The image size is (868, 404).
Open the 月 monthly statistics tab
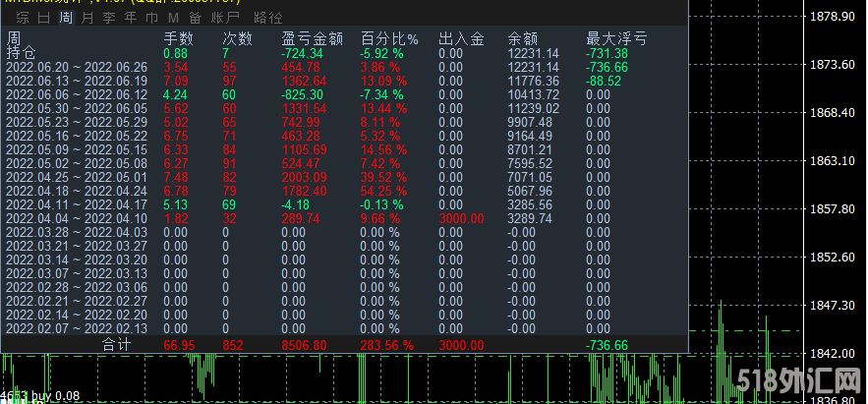pyautogui.click(x=87, y=19)
